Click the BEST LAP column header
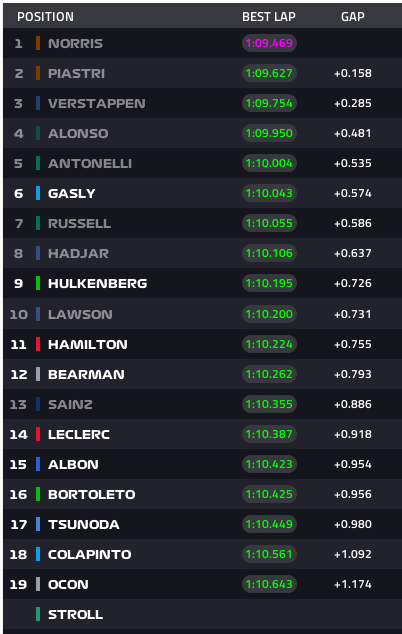 [269, 17]
